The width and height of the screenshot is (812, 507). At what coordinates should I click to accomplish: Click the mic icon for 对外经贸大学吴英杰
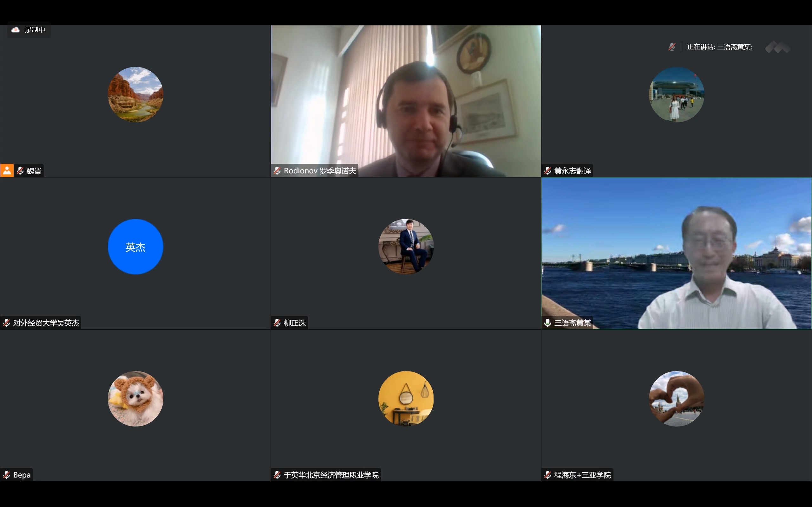(6, 323)
